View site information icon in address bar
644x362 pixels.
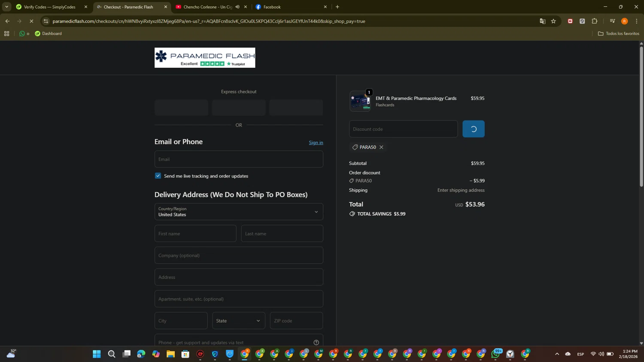(x=46, y=21)
